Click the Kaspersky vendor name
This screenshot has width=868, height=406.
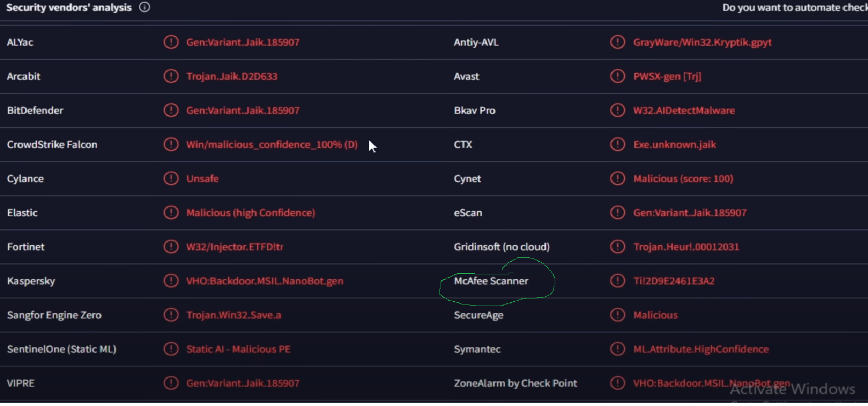31,281
